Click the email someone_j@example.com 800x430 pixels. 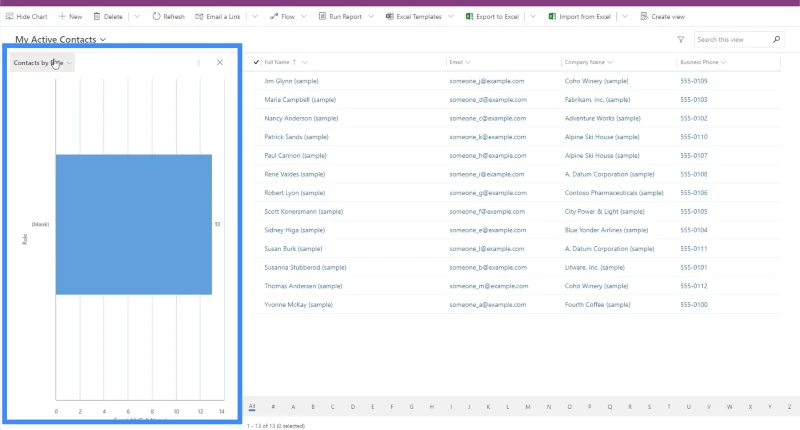tap(486, 81)
